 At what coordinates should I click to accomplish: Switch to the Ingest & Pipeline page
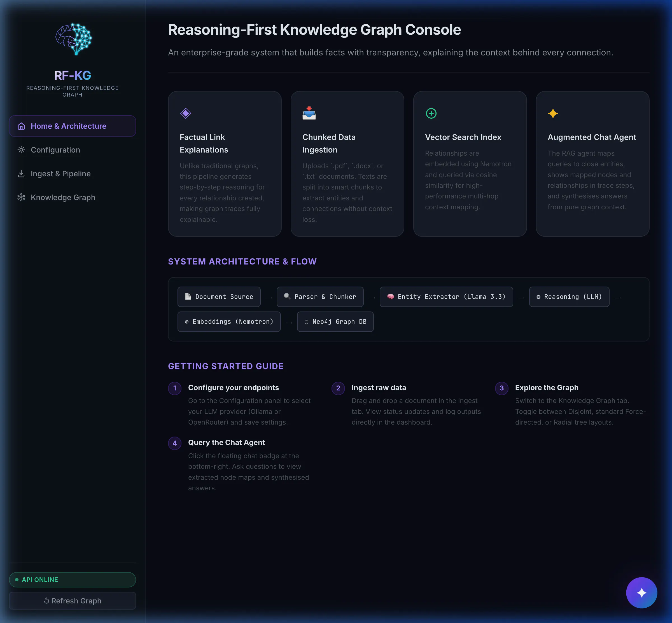73,174
